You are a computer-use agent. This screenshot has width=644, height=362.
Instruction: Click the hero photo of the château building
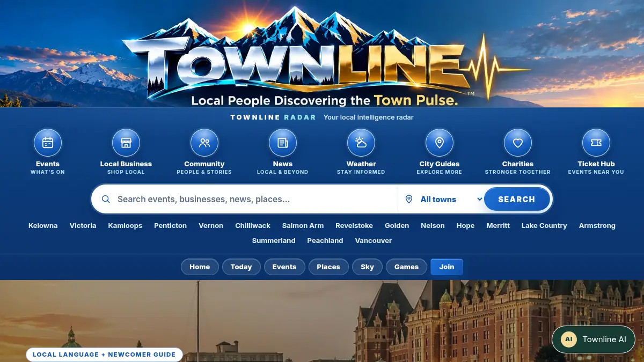pyautogui.click(x=322, y=321)
